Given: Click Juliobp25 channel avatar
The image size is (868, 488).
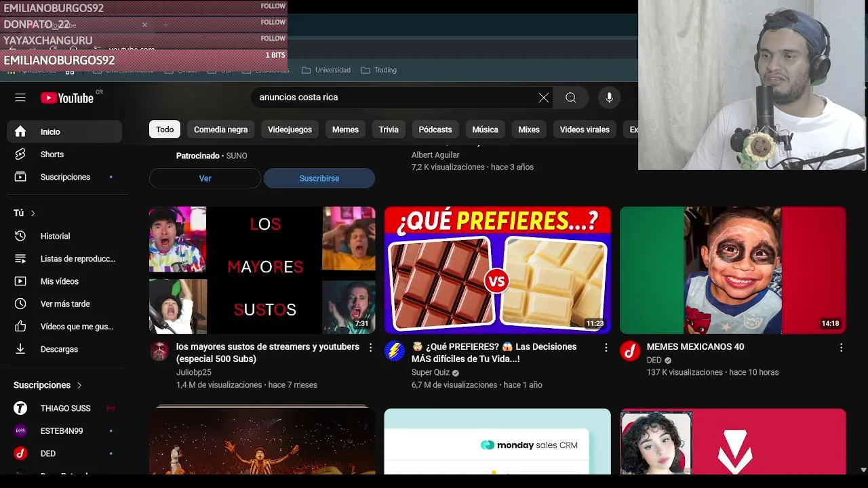Looking at the screenshot, I should 159,351.
